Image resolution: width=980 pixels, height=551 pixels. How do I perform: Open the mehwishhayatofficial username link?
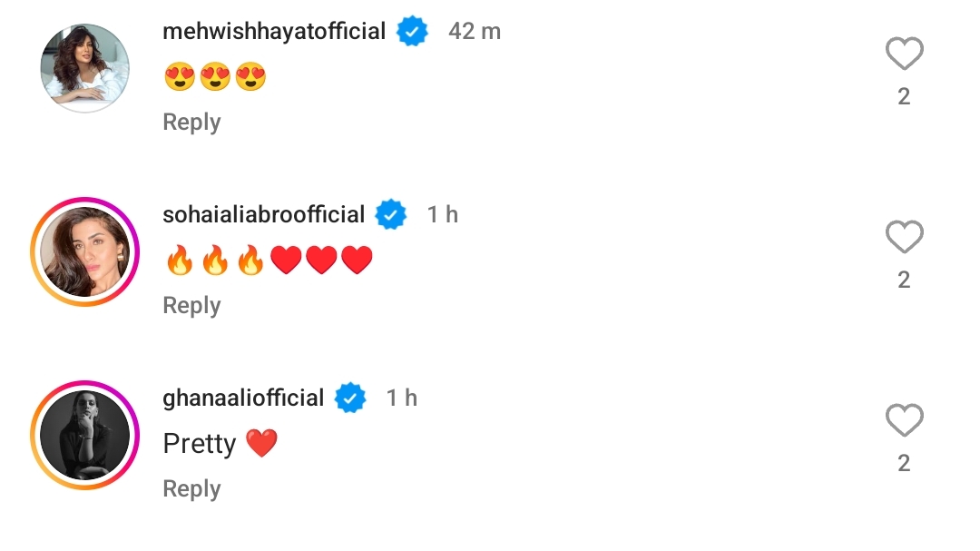274,32
